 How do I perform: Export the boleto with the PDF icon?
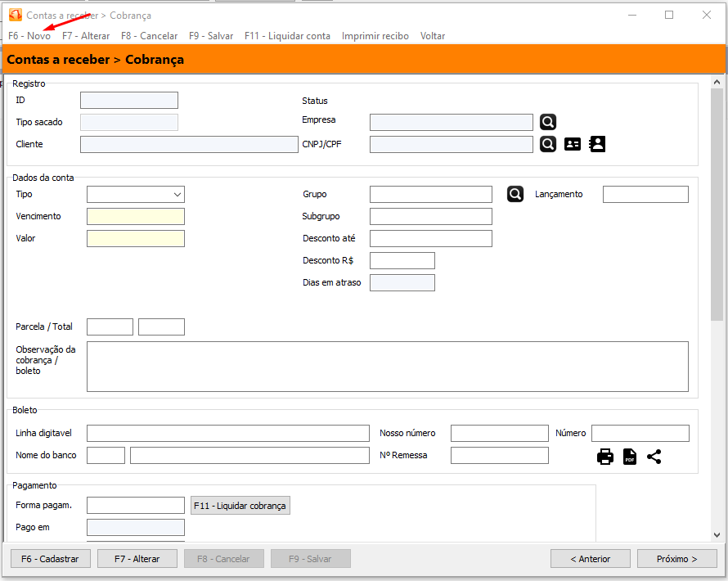[630, 457]
